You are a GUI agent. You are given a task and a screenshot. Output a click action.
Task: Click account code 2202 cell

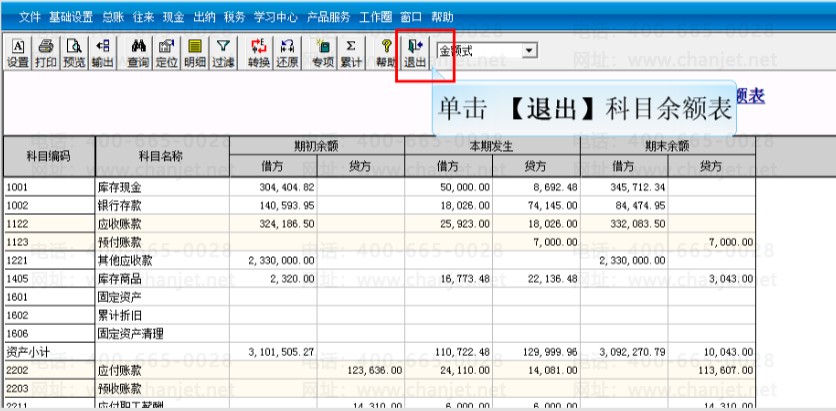(x=49, y=370)
